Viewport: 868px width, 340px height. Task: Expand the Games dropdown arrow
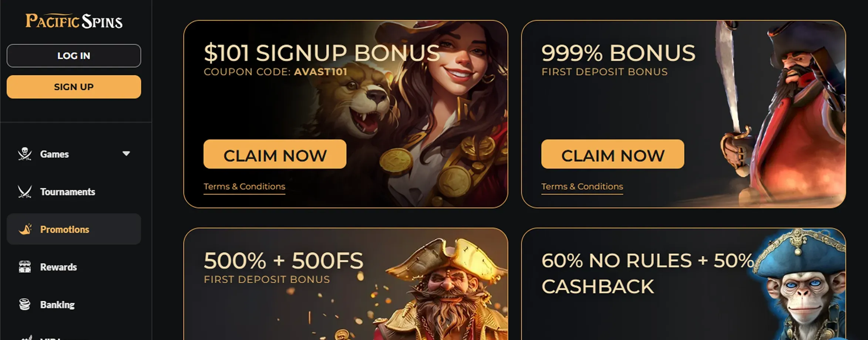[126, 153]
